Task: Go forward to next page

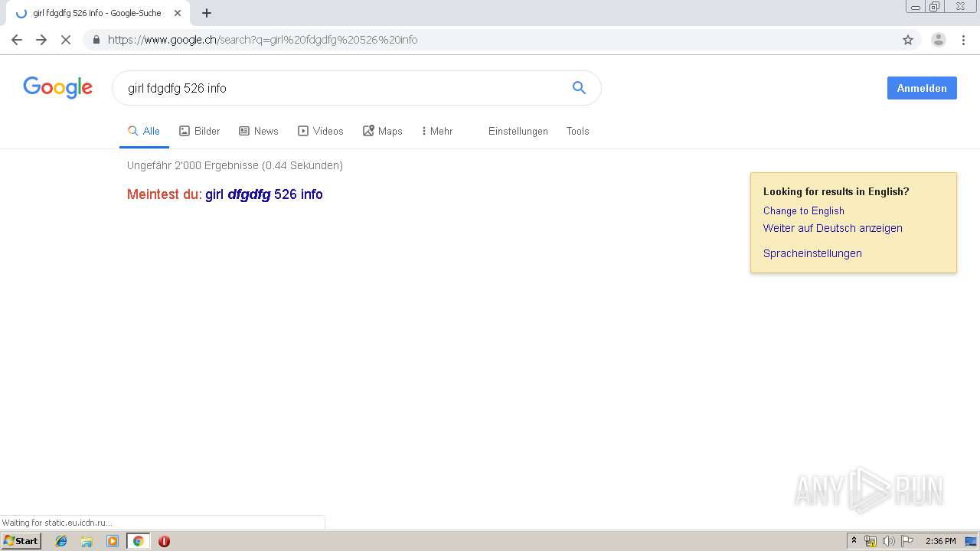Action: tap(41, 40)
